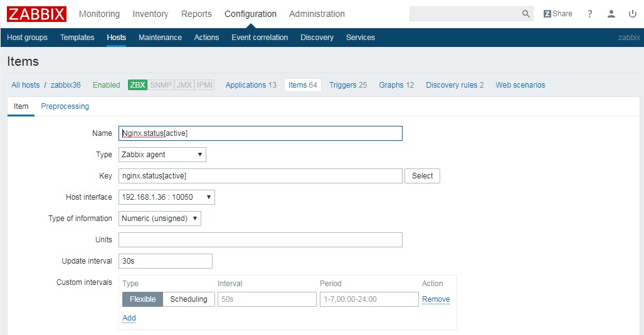Click into the Units input field

click(260, 240)
